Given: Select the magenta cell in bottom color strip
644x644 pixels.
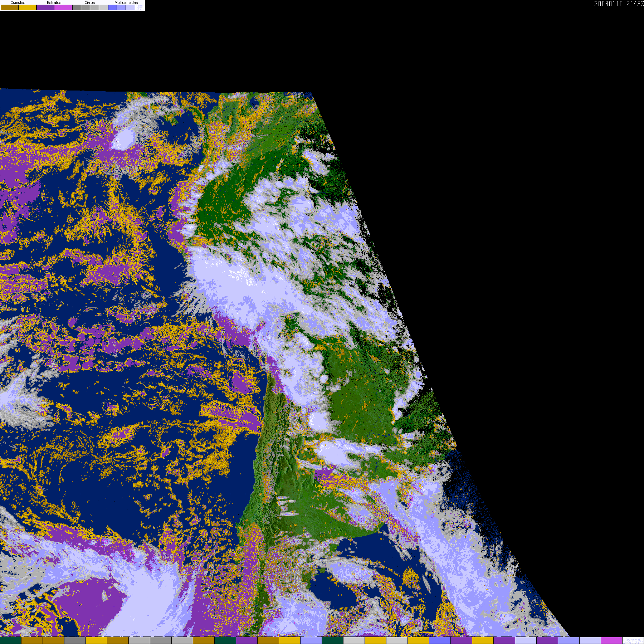Looking at the screenshot, I should (611, 640).
